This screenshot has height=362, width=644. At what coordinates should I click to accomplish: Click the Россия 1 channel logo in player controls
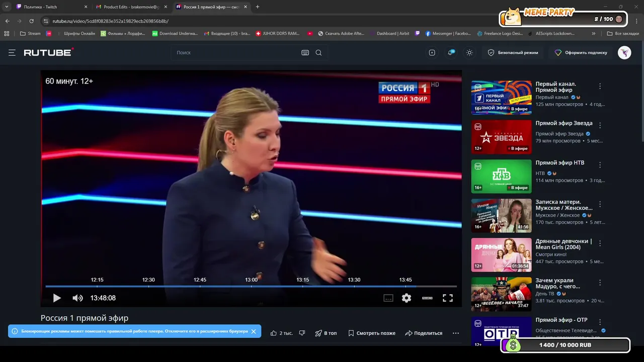pyautogui.click(x=427, y=298)
